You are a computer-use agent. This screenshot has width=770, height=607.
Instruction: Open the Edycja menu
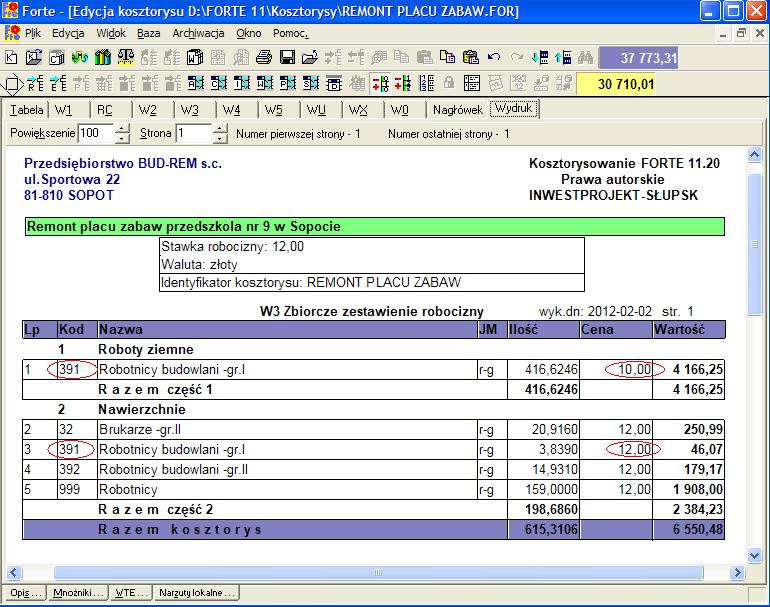tap(68, 33)
